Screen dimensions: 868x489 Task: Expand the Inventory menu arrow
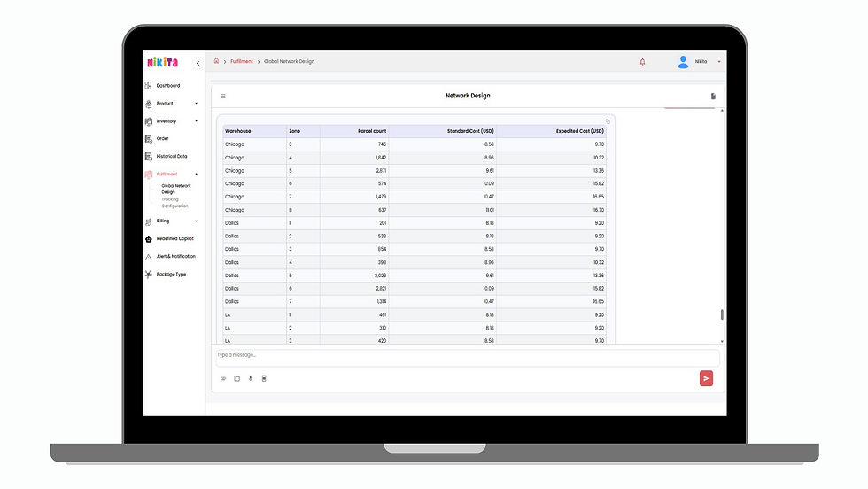point(196,121)
